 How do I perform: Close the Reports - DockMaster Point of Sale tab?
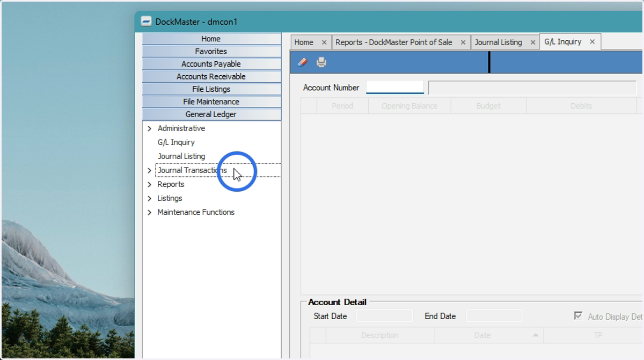click(463, 42)
